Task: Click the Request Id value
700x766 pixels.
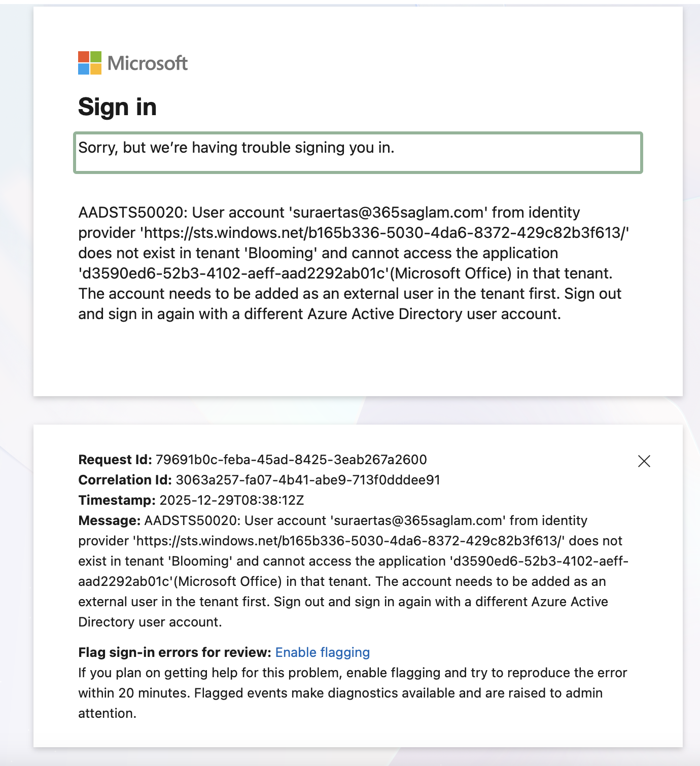Action: pos(291,460)
